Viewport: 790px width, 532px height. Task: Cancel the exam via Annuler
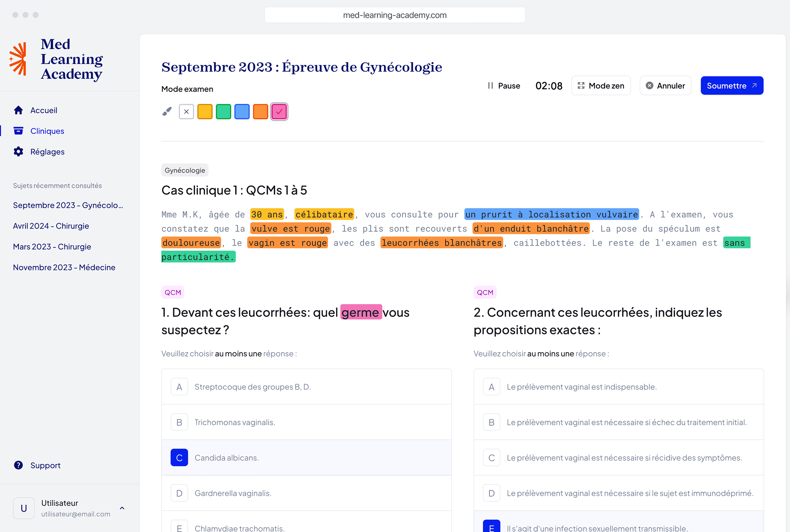(x=665, y=85)
